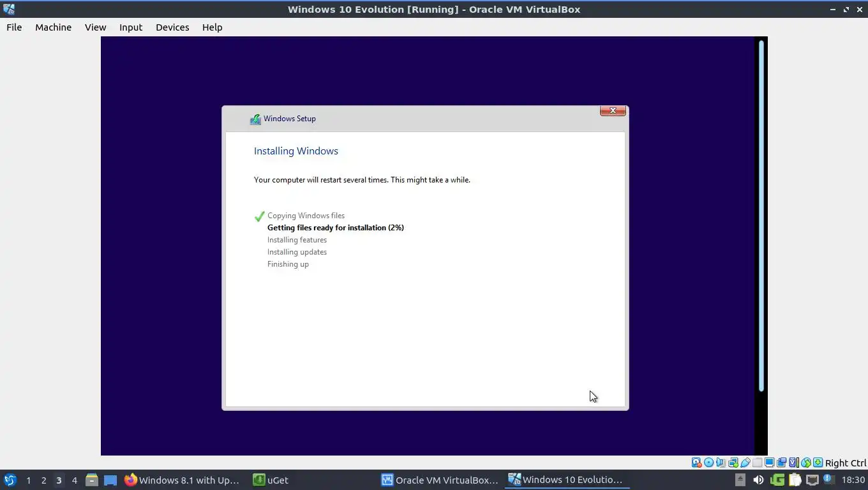Click the update notifier tray icon
The width and height of the screenshot is (868, 490).
[828, 479]
